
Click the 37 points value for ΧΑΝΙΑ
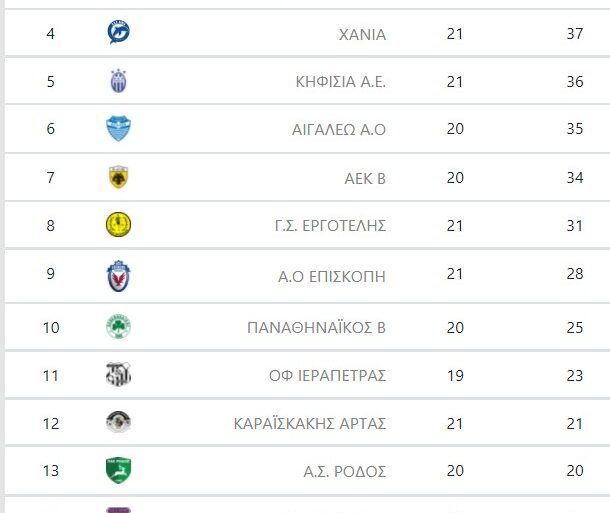pyautogui.click(x=574, y=34)
